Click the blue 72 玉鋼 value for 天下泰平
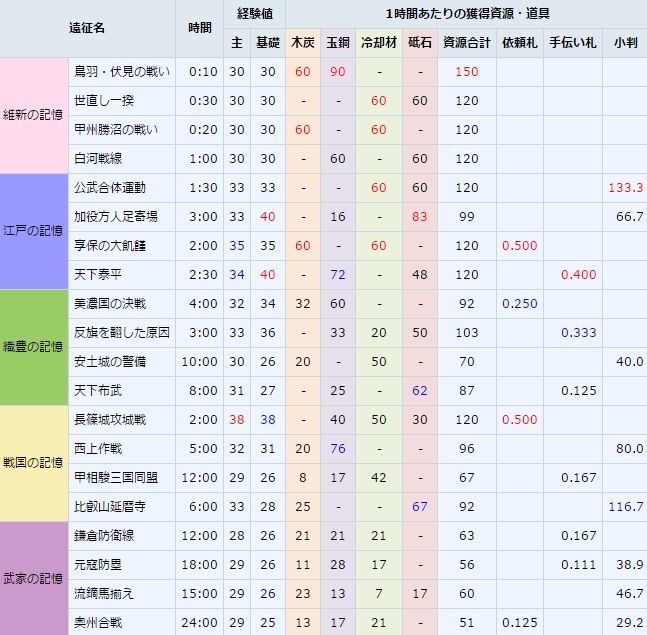 point(338,274)
